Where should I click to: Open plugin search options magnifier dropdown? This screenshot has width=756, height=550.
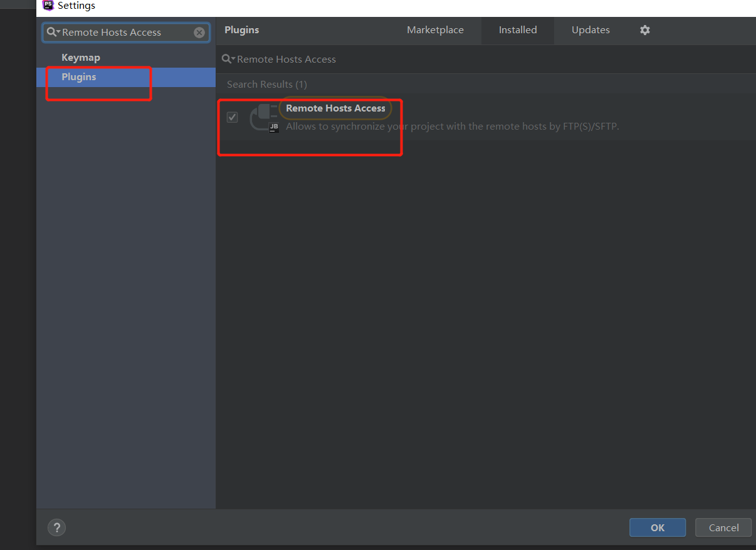tap(228, 59)
